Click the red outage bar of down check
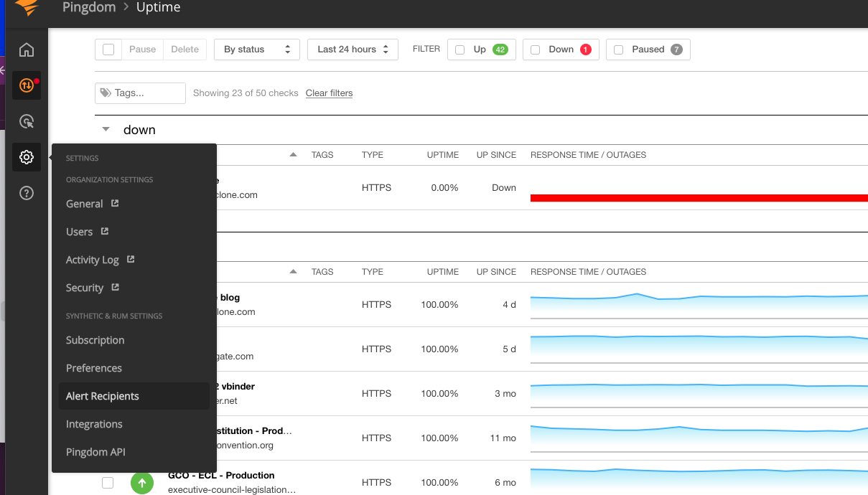 click(699, 198)
